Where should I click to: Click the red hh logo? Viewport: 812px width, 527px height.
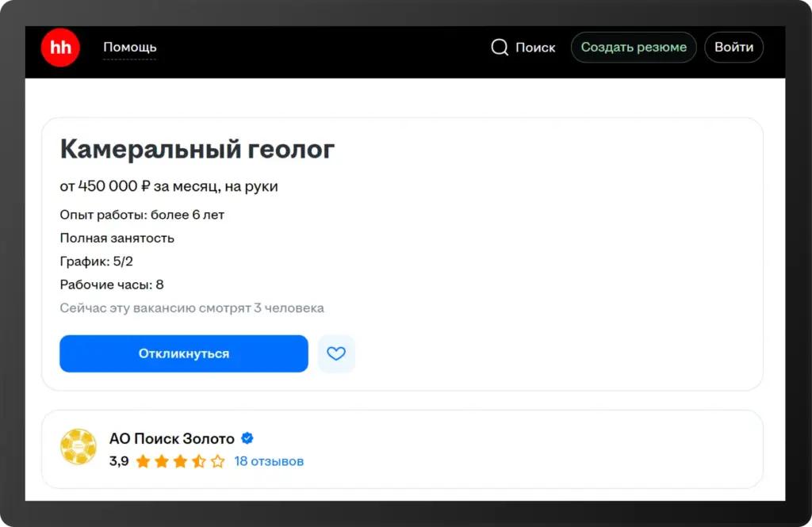click(60, 48)
